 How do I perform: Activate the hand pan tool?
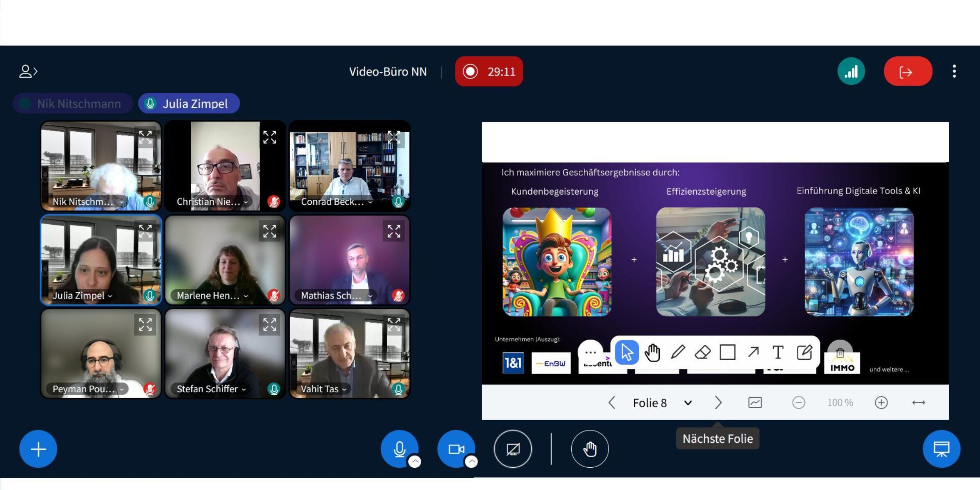652,352
